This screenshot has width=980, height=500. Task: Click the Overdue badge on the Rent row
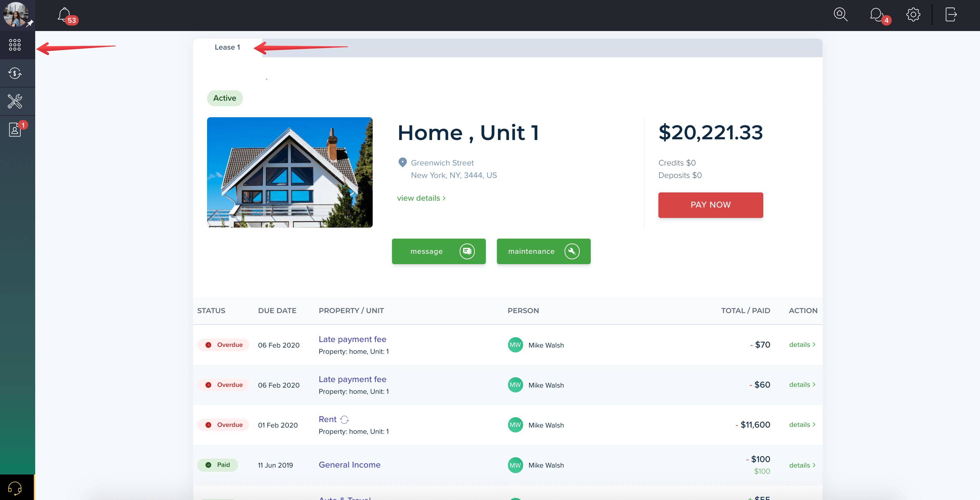pyautogui.click(x=223, y=425)
